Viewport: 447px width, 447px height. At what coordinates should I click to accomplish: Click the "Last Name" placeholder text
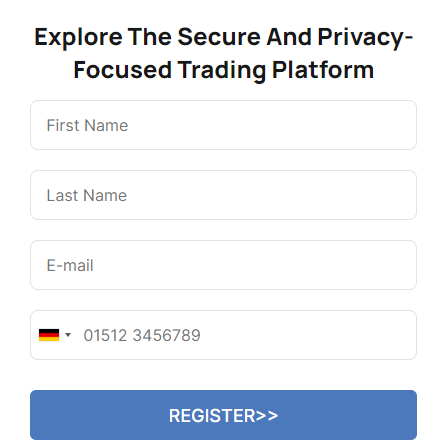[87, 195]
